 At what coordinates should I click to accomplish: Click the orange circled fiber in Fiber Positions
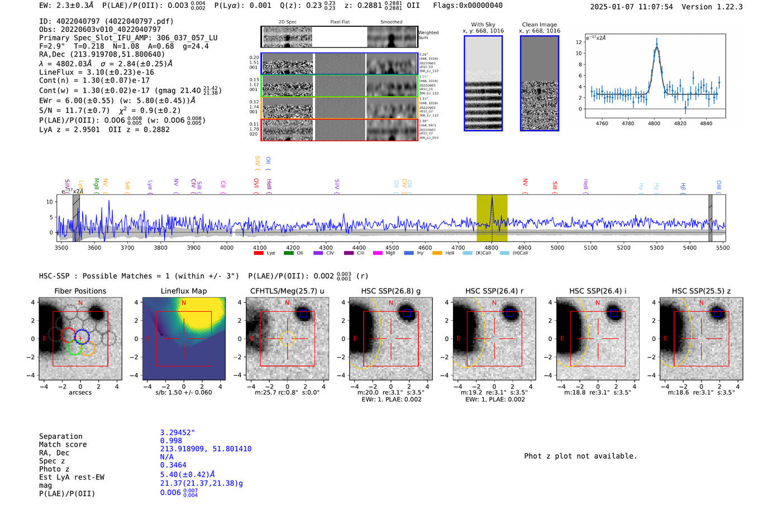click(x=88, y=348)
